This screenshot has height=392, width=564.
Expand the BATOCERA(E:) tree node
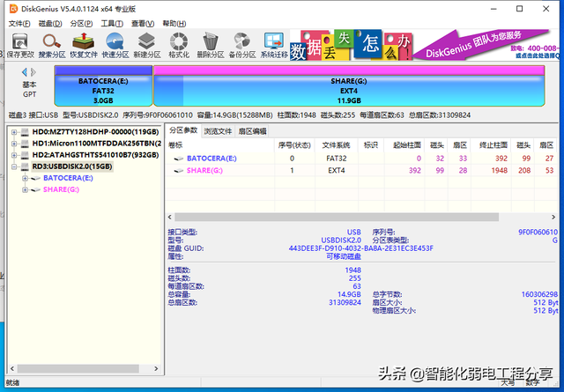pos(25,178)
